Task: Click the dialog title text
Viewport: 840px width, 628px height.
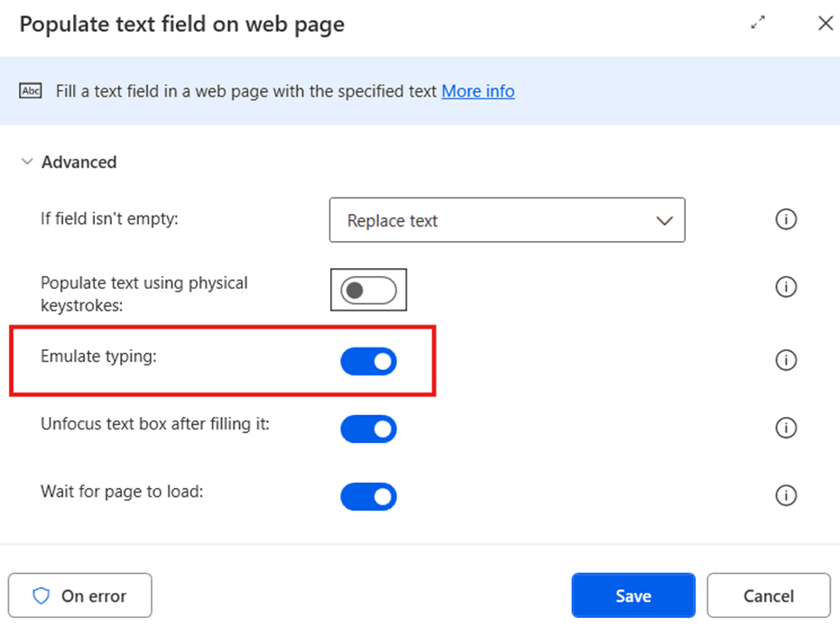Action: tap(181, 24)
